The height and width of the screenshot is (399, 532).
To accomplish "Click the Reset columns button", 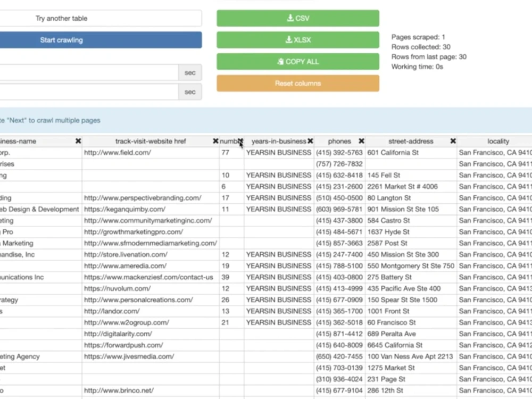I will [297, 83].
